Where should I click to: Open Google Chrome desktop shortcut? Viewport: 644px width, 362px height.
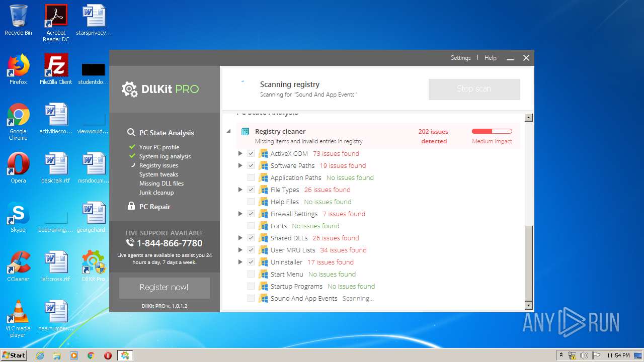[x=18, y=122]
